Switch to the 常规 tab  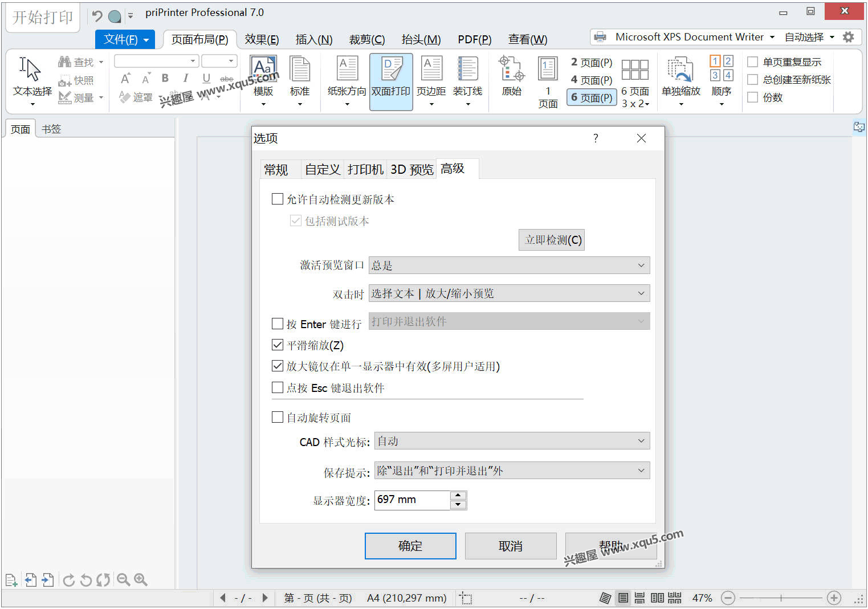point(276,170)
